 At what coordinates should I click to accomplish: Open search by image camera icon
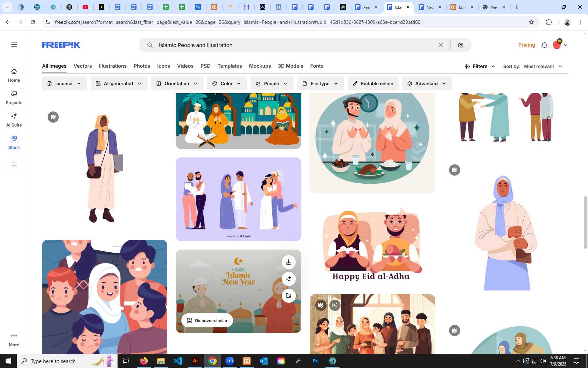[x=461, y=45]
